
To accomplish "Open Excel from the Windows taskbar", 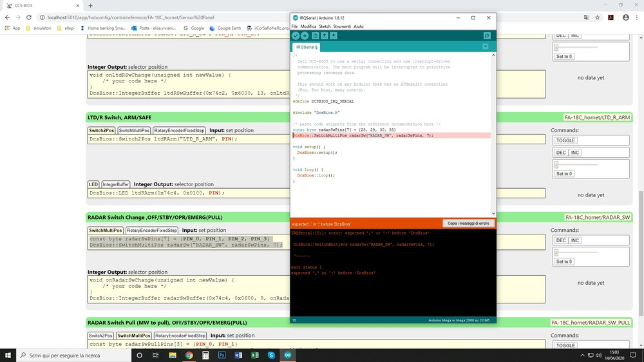I will [255, 355].
